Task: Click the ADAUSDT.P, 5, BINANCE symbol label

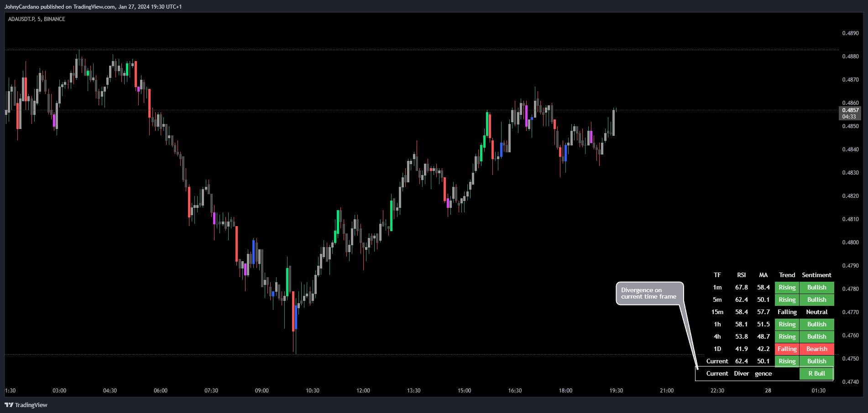Action: [x=37, y=19]
